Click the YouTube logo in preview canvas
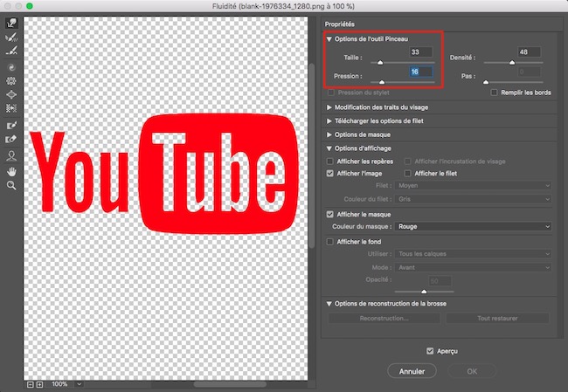Image resolution: width=568 pixels, height=392 pixels. (x=163, y=174)
